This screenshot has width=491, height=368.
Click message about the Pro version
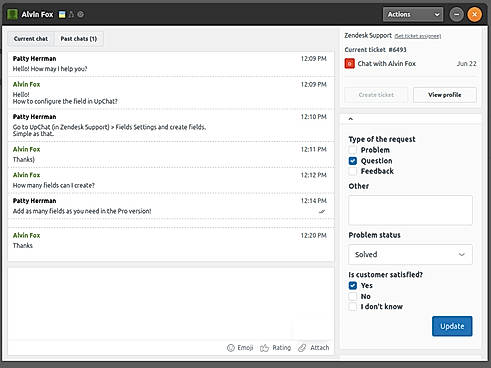[x=82, y=211]
